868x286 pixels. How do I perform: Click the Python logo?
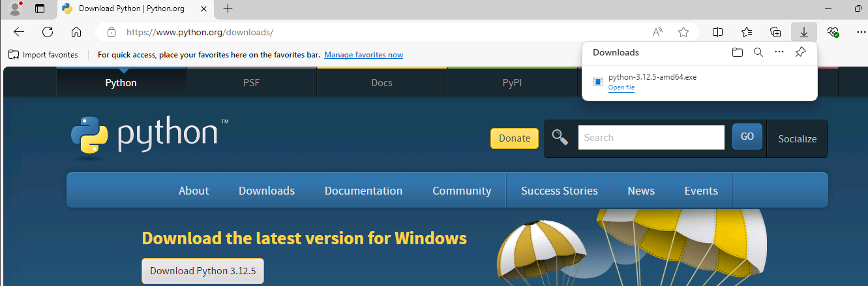149,137
